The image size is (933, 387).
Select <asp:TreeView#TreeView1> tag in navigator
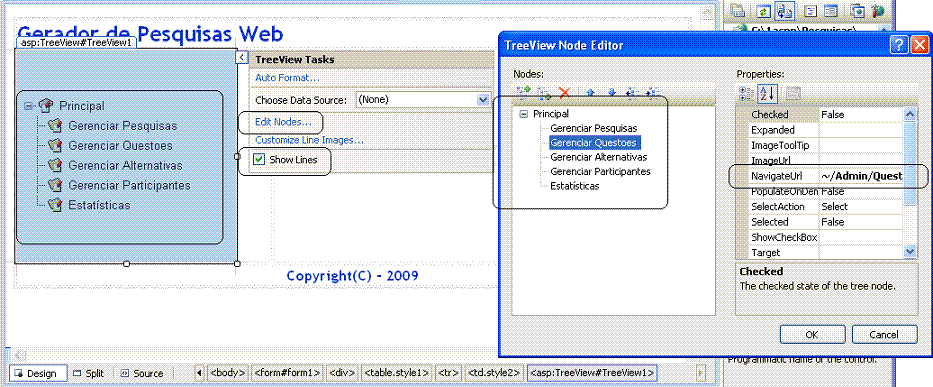point(592,373)
